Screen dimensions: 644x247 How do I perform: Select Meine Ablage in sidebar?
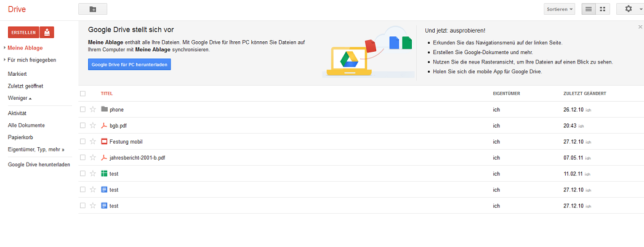(x=25, y=48)
